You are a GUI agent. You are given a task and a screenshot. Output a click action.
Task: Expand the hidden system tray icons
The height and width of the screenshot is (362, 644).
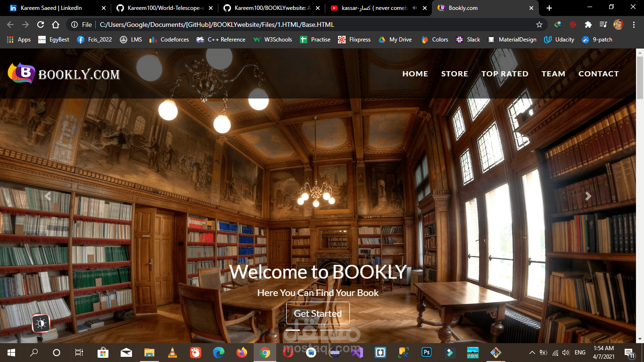531,352
